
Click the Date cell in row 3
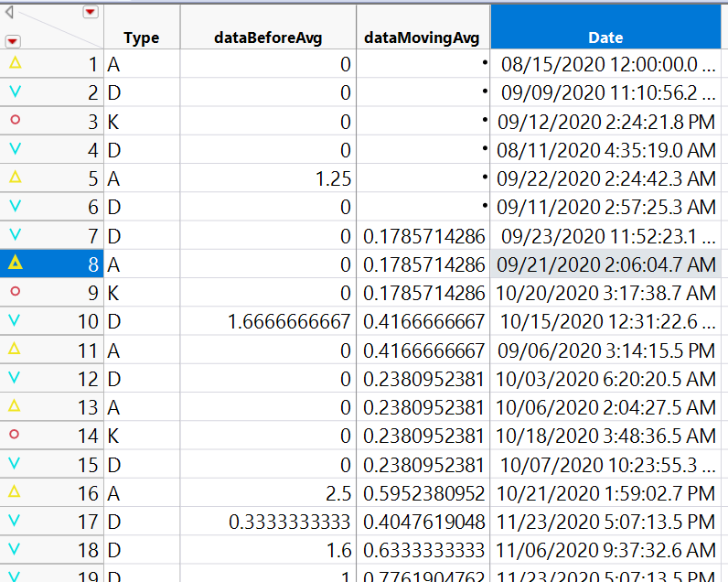(x=605, y=122)
